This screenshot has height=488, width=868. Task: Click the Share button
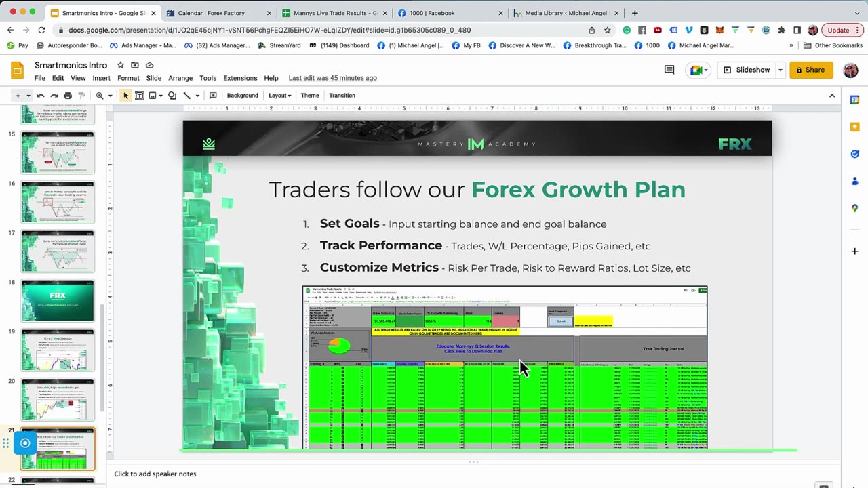click(811, 70)
